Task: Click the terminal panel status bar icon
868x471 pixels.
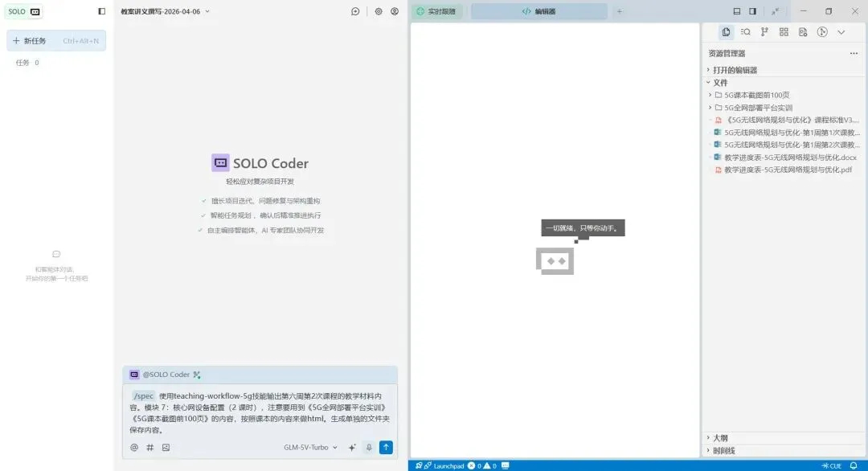Action: [x=506, y=465]
